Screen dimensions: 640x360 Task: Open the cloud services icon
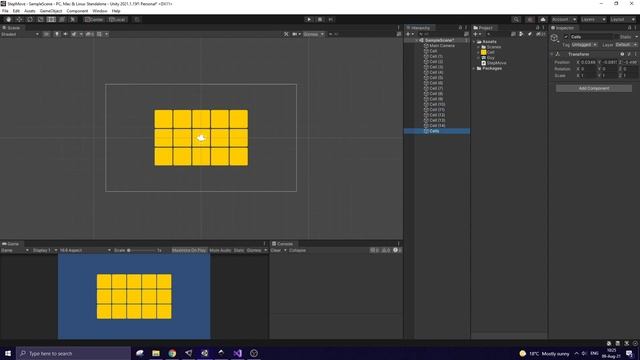pos(543,20)
